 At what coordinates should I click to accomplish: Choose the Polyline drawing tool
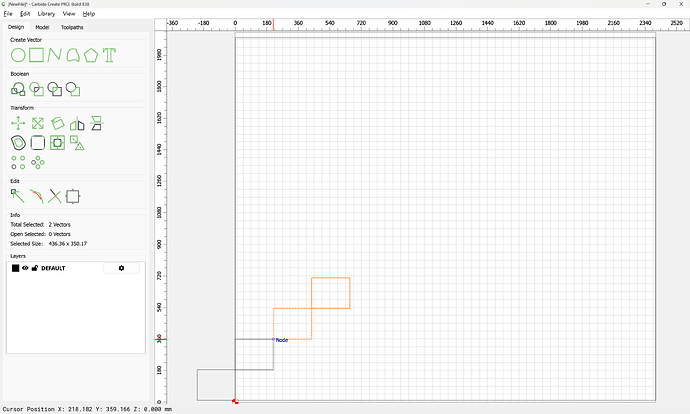[x=55, y=54]
